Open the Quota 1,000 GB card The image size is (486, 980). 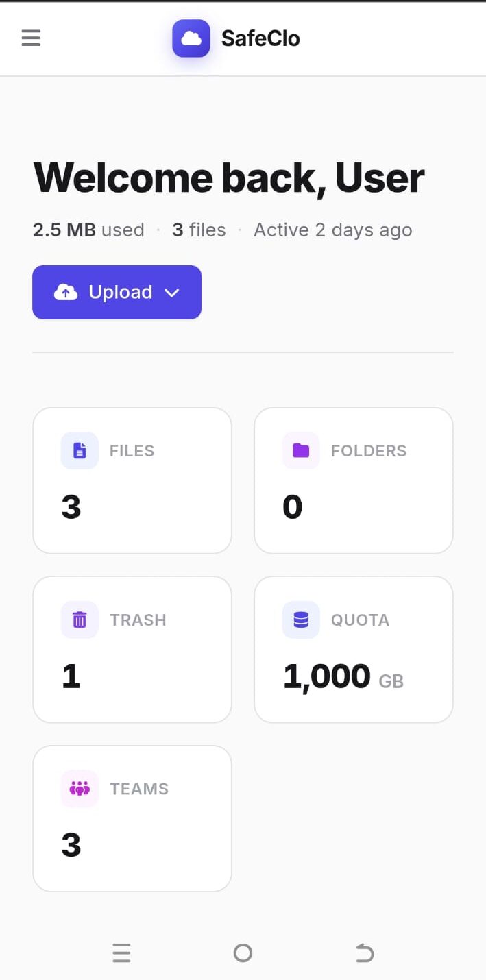coord(354,650)
